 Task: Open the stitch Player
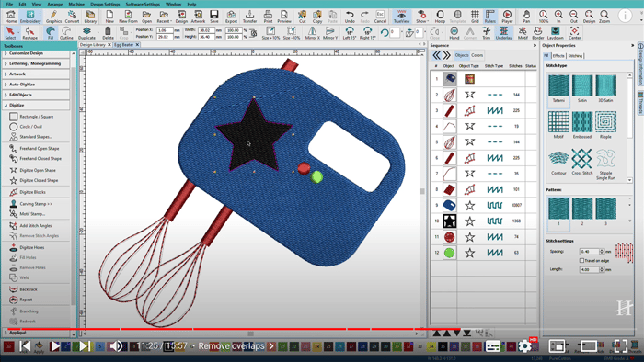(x=507, y=17)
